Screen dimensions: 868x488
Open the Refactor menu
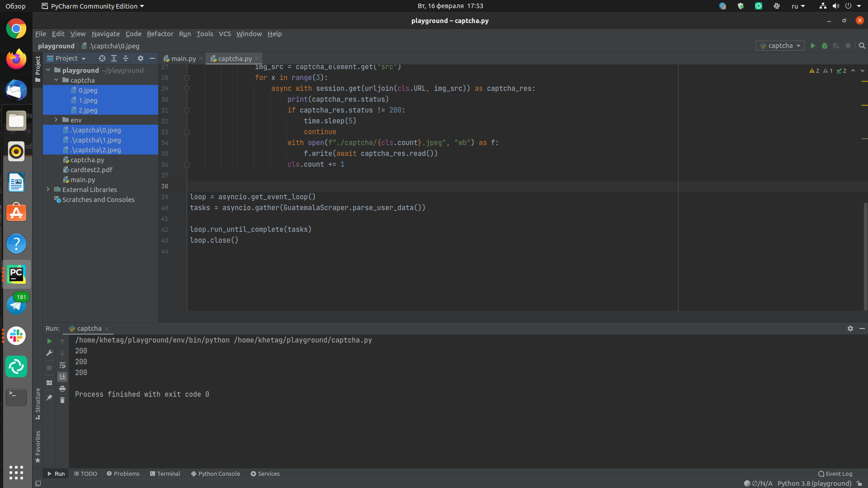[160, 34]
